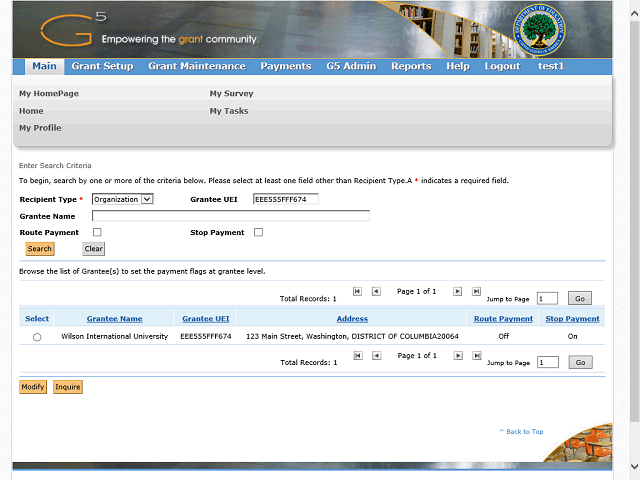Click the Select column header
640x480 pixels.
(37, 319)
